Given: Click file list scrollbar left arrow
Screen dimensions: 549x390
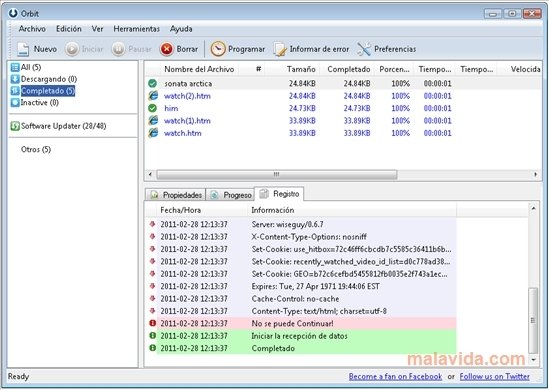Looking at the screenshot, I should click(150, 174).
